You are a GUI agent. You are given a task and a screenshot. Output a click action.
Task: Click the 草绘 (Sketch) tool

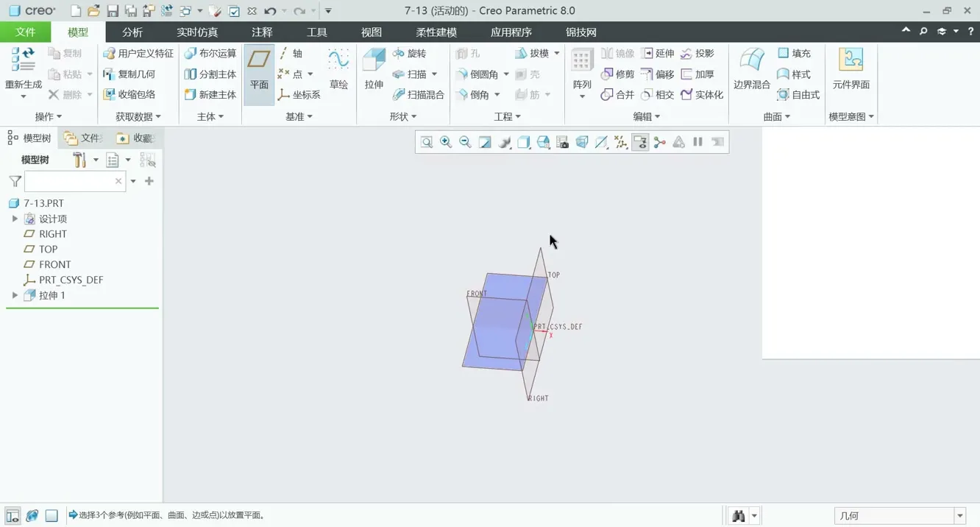tap(338, 68)
